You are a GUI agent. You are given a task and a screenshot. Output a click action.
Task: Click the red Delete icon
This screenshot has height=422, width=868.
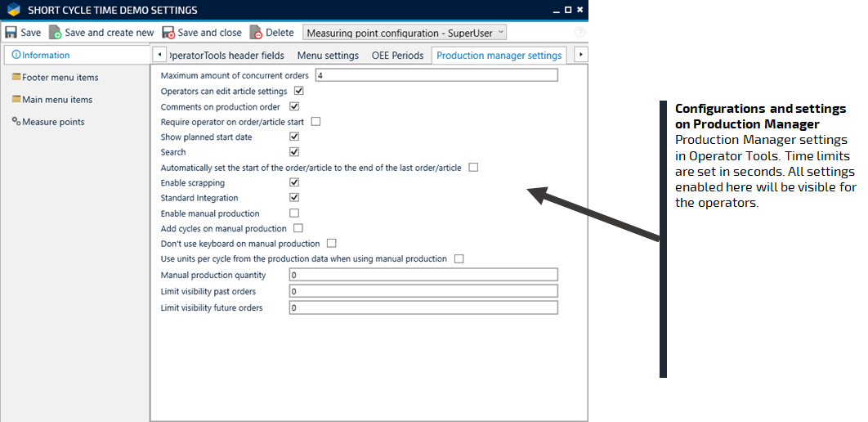pos(256,33)
